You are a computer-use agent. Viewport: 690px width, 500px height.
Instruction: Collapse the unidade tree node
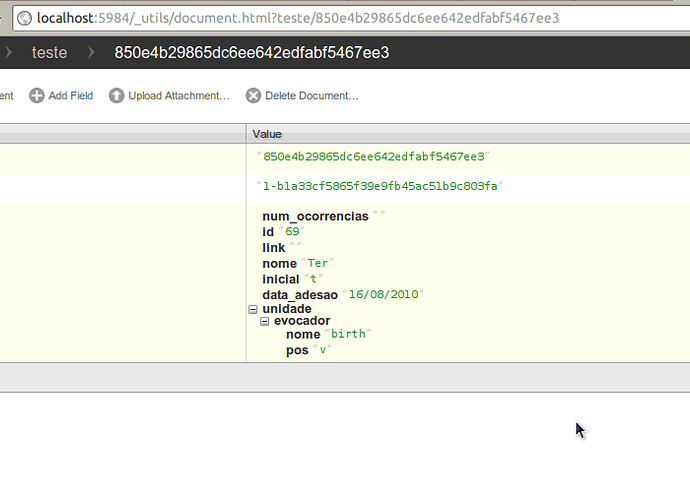click(x=253, y=309)
